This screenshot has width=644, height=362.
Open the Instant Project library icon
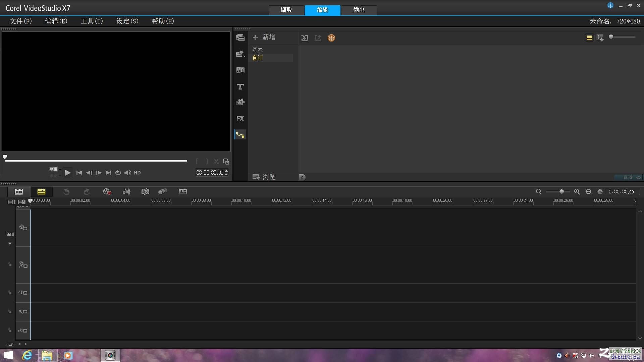click(240, 54)
